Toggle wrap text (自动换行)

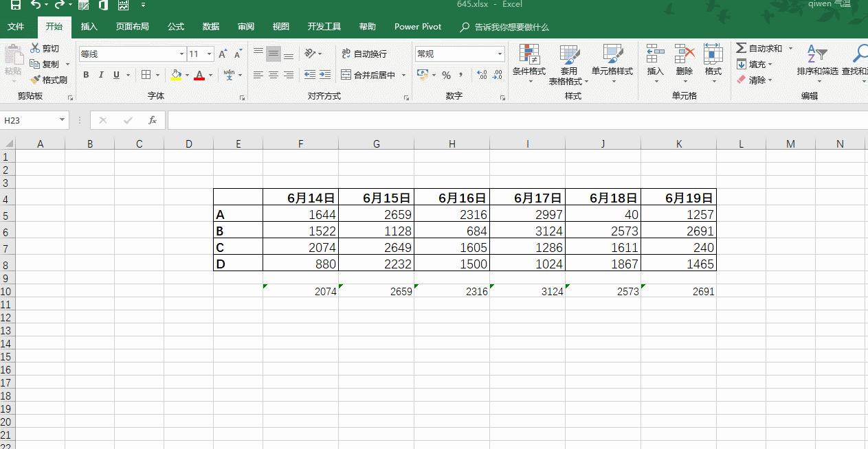point(364,54)
